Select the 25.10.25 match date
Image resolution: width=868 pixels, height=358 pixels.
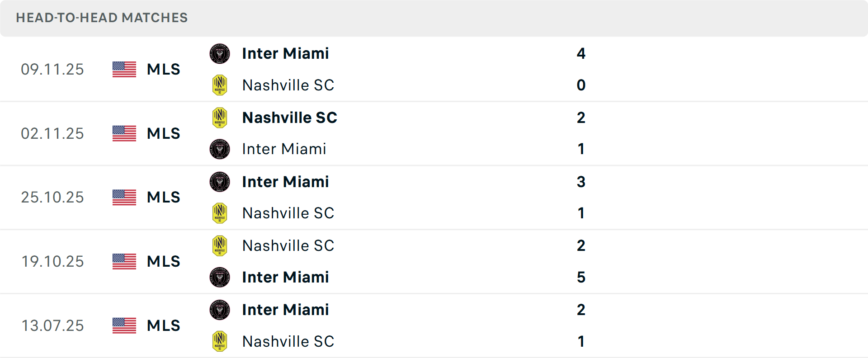[x=52, y=198]
